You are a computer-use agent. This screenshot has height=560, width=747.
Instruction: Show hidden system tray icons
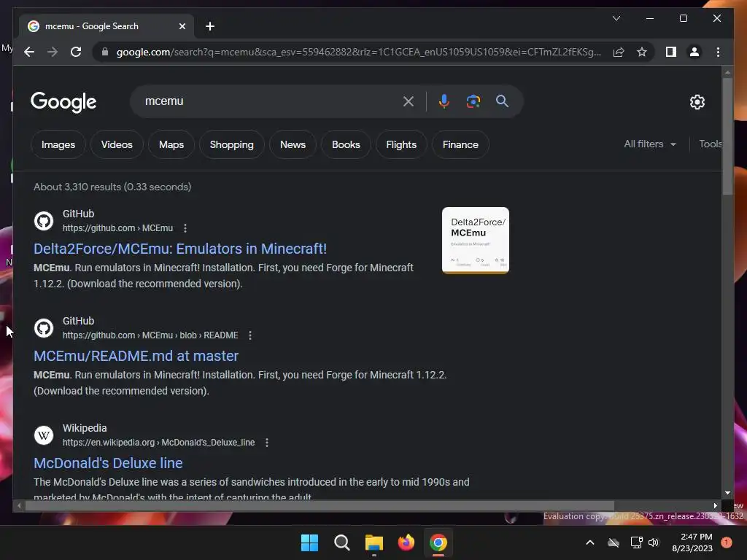point(589,542)
